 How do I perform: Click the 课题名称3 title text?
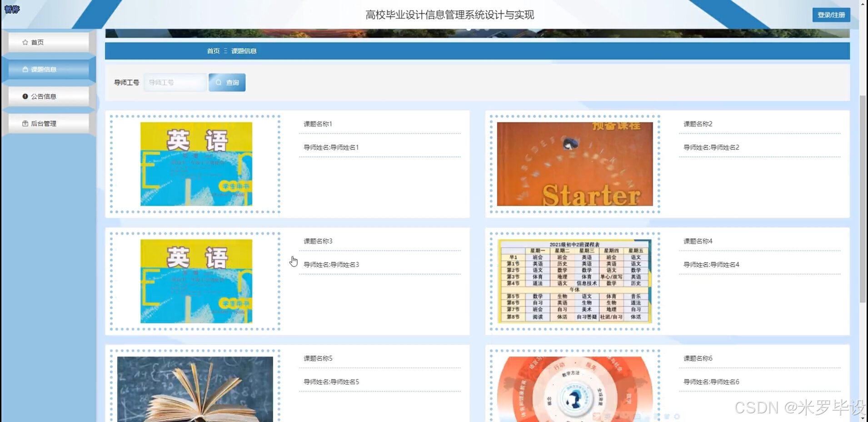[x=318, y=241]
